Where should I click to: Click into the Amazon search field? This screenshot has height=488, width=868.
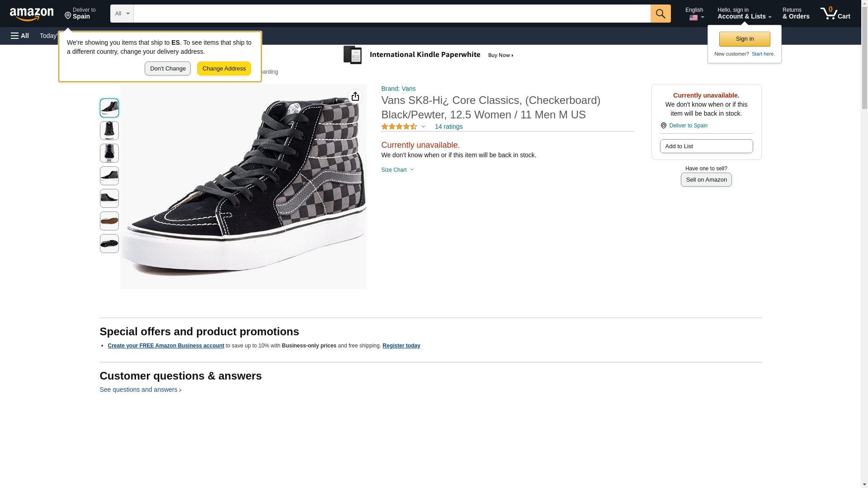pos(392,14)
